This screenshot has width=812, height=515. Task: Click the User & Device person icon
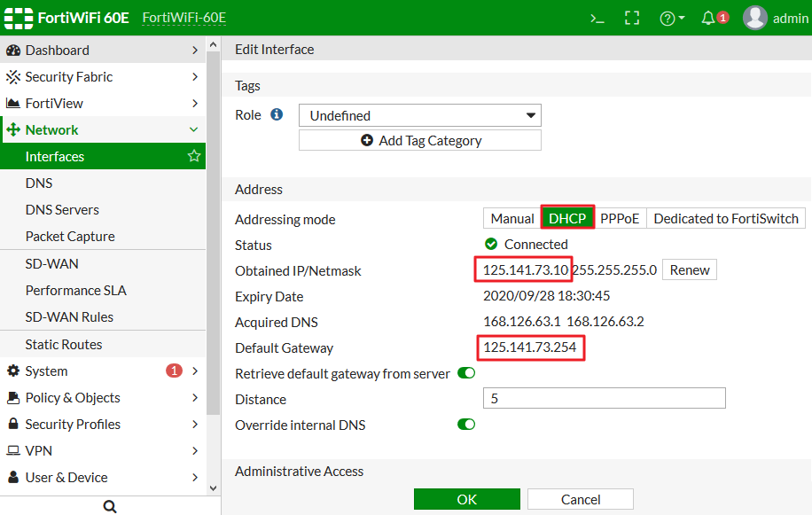pos(13,477)
